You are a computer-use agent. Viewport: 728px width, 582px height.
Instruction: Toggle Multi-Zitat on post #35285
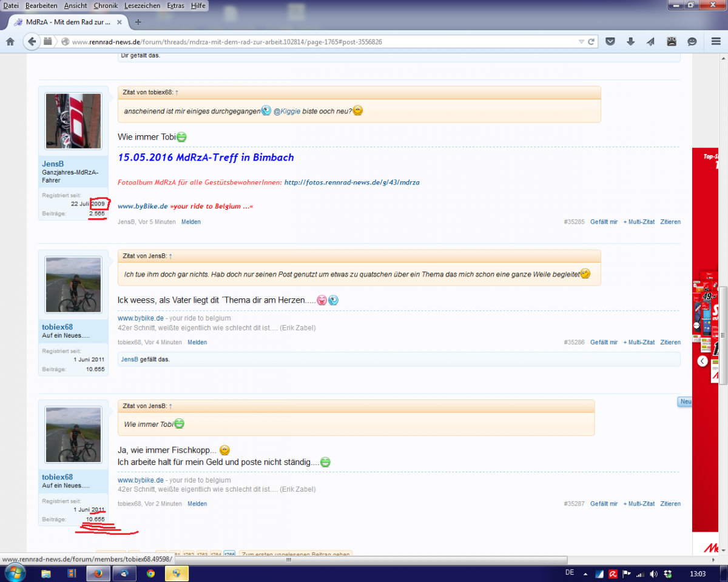tap(639, 222)
